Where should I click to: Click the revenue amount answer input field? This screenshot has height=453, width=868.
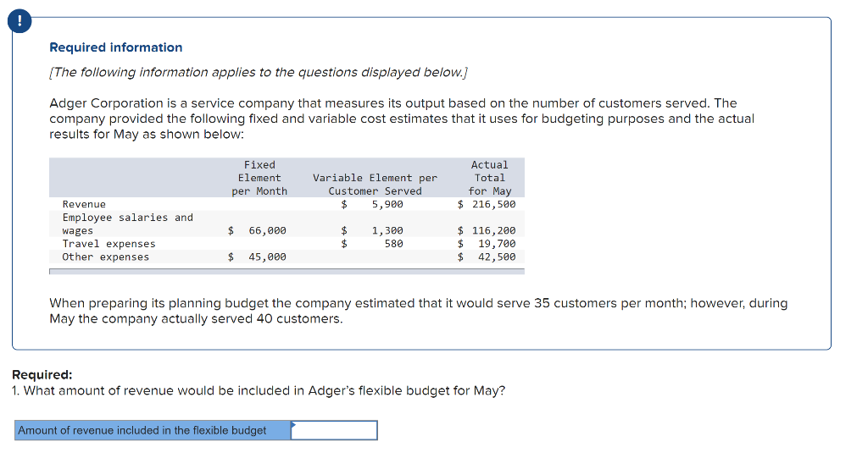[334, 430]
